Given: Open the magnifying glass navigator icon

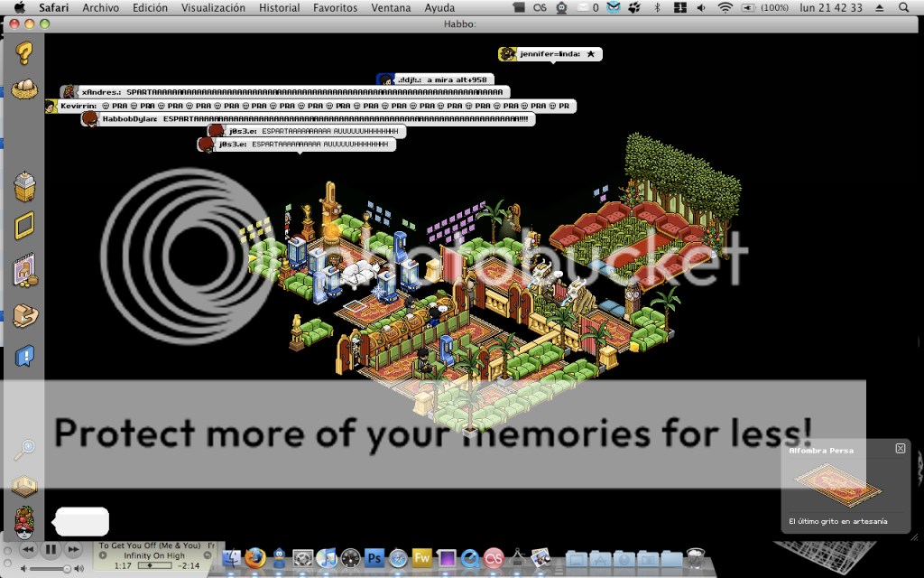Looking at the screenshot, I should coord(24,448).
